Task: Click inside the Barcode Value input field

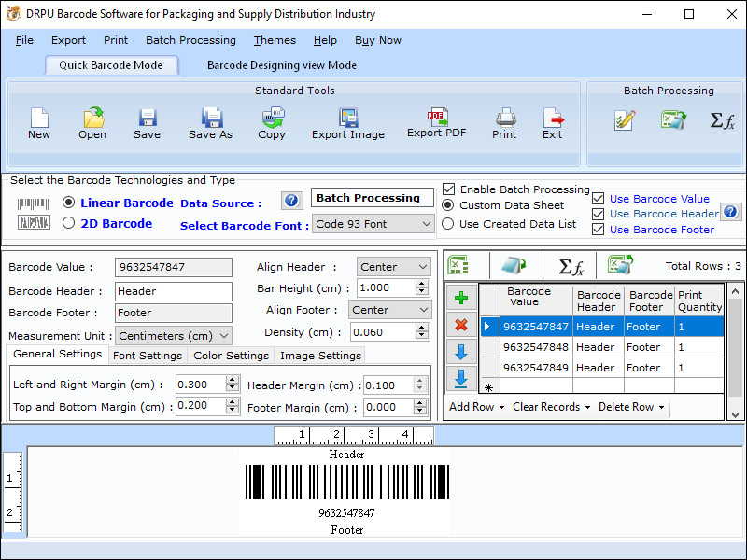Action: [173, 268]
